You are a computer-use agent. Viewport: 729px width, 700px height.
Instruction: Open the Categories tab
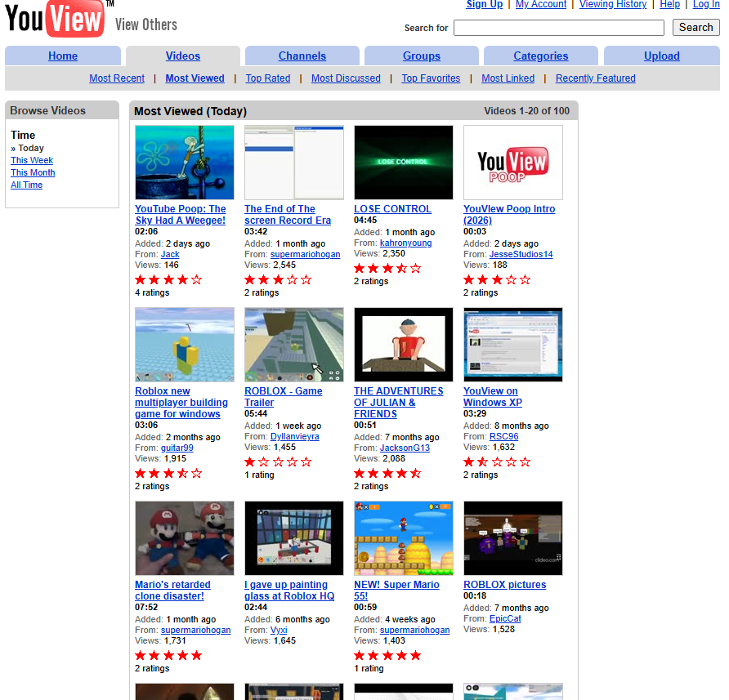tap(541, 56)
